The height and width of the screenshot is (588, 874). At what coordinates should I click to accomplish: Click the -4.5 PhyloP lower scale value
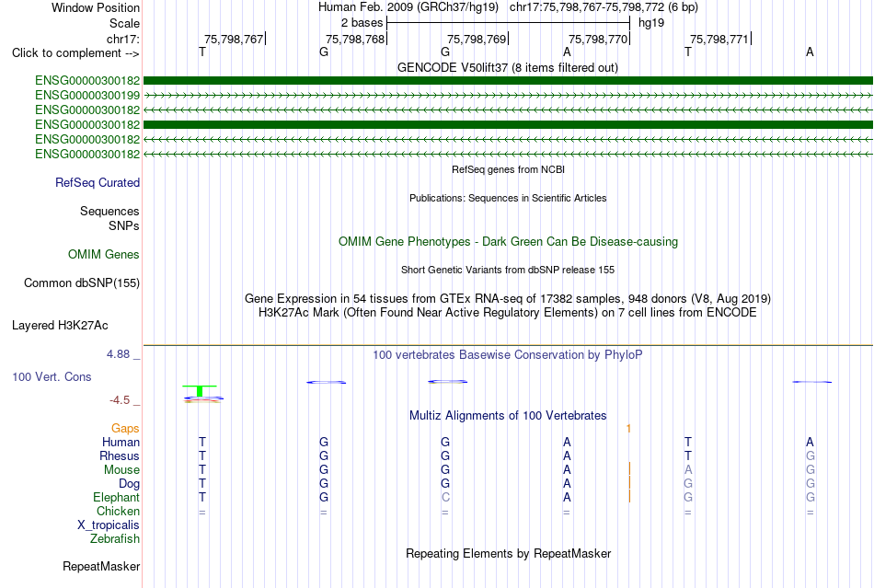(x=120, y=400)
